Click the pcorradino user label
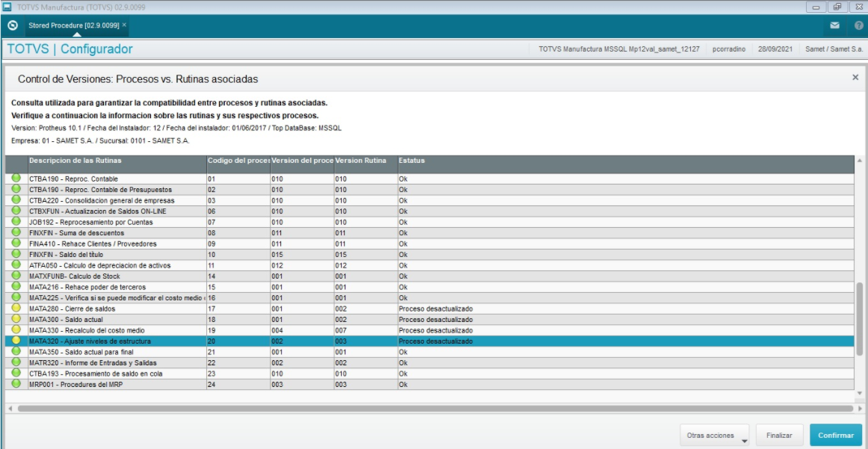Image resolution: width=868 pixels, height=449 pixels. pyautogui.click(x=728, y=49)
